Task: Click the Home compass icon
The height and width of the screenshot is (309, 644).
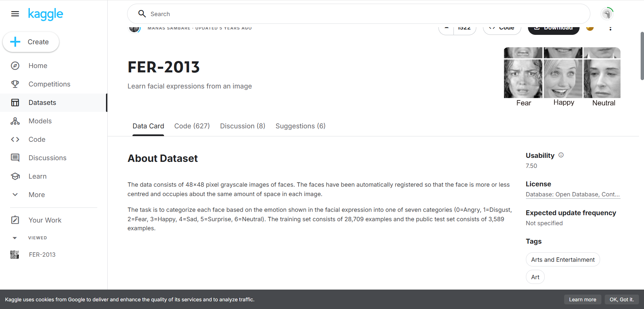Action: tap(15, 66)
